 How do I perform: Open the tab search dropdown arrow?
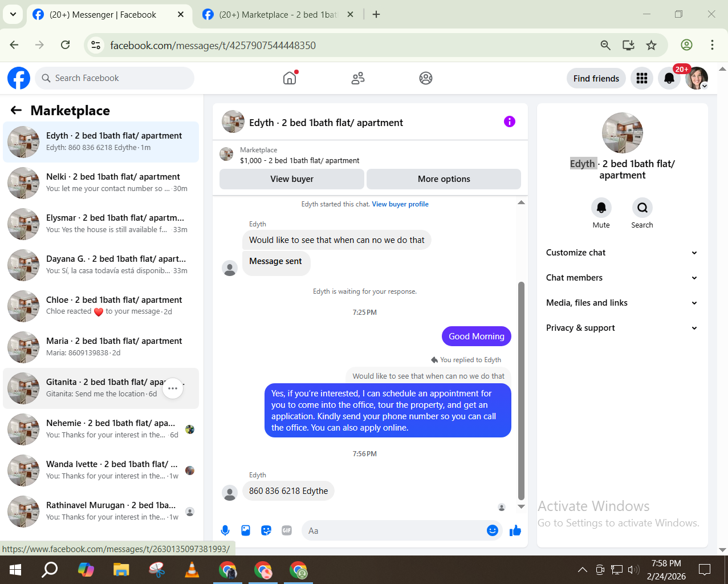[13, 14]
